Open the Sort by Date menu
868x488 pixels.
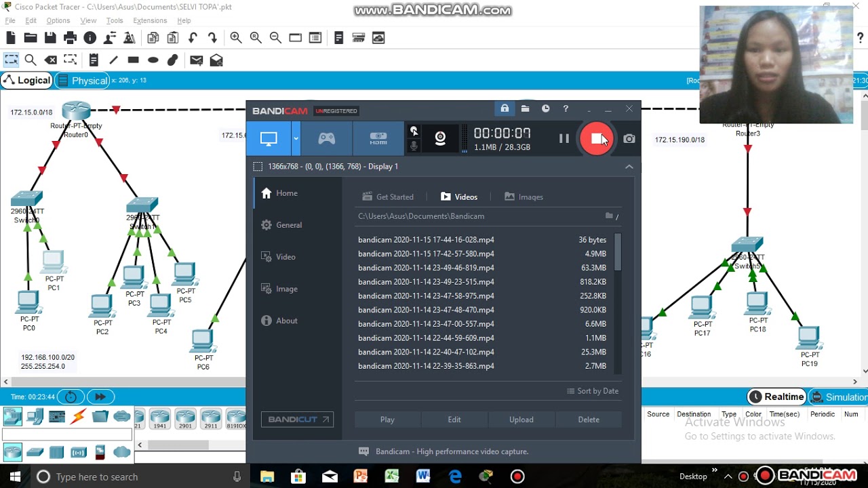593,391
